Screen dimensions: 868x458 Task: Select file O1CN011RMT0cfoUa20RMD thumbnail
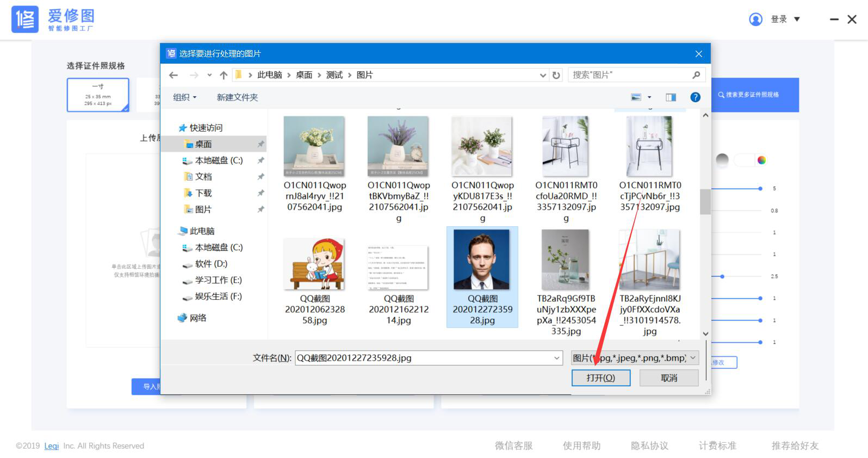click(x=566, y=146)
